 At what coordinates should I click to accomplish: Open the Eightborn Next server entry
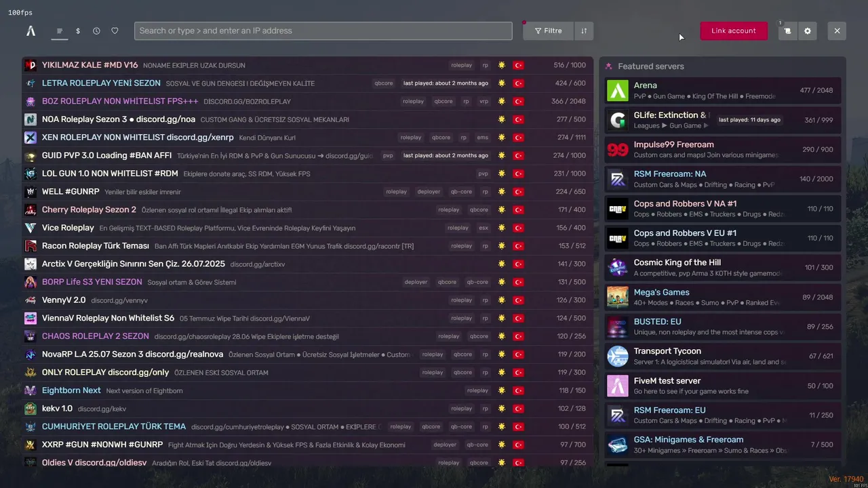tap(308, 390)
